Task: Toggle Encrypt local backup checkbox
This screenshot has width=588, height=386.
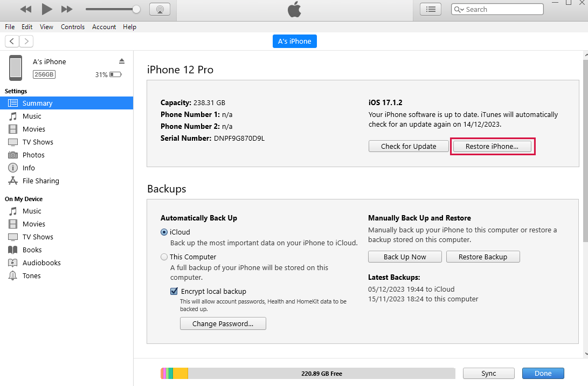Action: click(174, 292)
